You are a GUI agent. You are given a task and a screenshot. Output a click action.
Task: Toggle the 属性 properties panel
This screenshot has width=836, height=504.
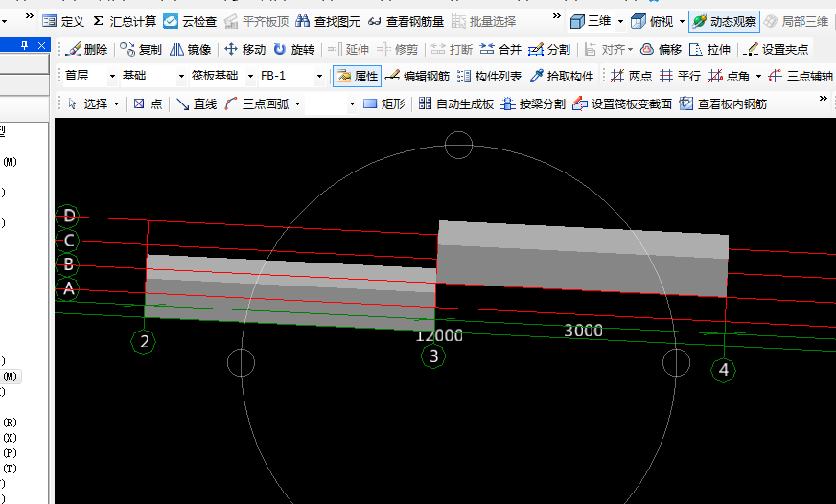(x=357, y=77)
